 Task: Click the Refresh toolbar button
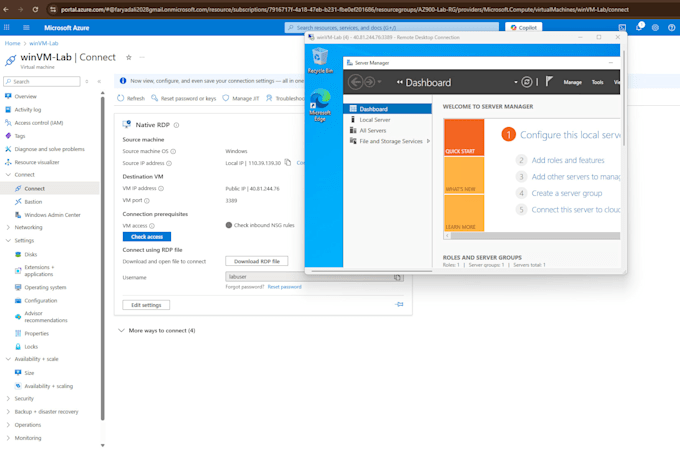tap(131, 98)
